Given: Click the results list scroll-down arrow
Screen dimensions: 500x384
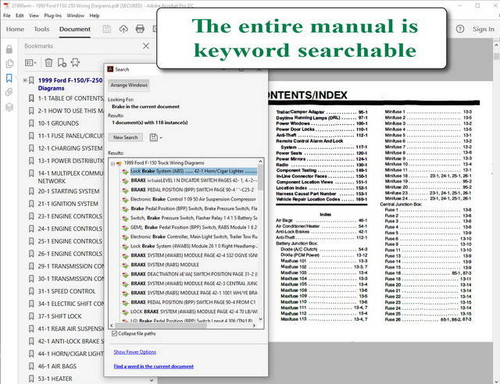Looking at the screenshot, I should coord(260,319).
